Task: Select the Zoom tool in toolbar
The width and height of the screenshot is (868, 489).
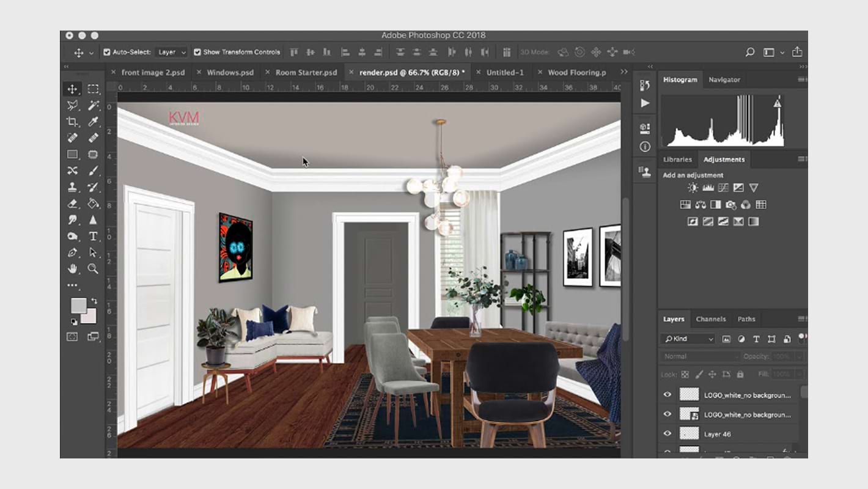Action: [x=93, y=268]
